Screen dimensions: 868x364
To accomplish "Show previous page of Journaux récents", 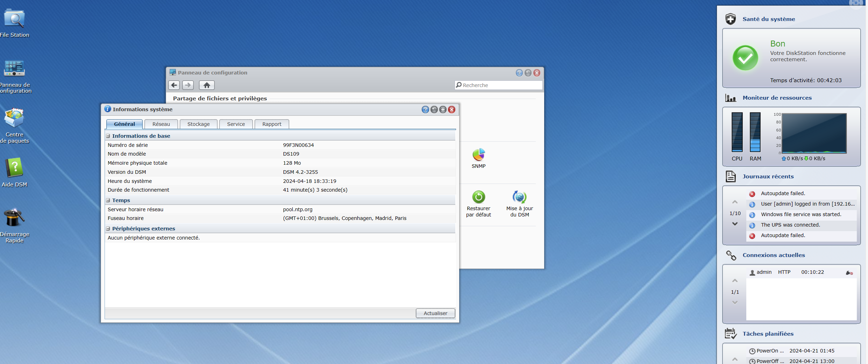I will pyautogui.click(x=735, y=202).
